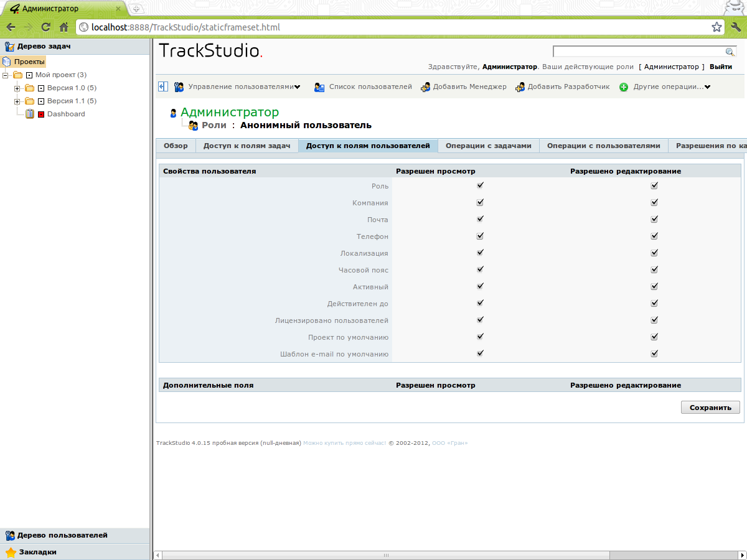747x560 pixels.
Task: Click the Мой проект folder icon
Action: coord(18,75)
